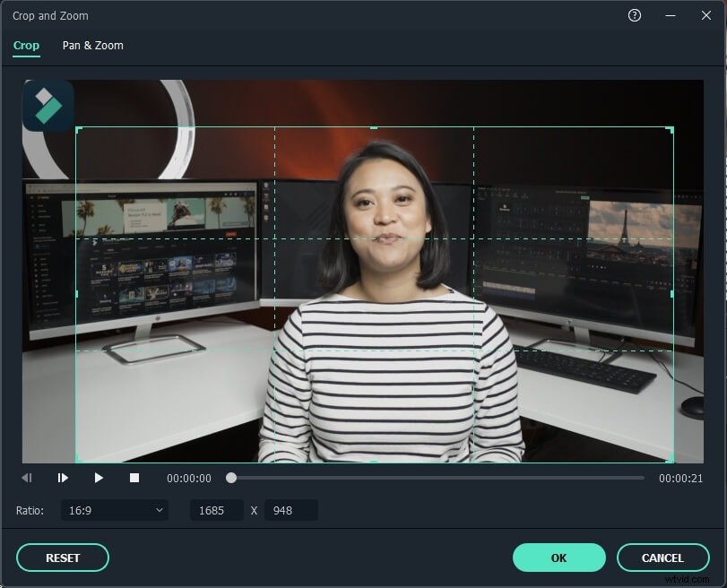Play the video preview
The image size is (727, 588).
(x=99, y=477)
